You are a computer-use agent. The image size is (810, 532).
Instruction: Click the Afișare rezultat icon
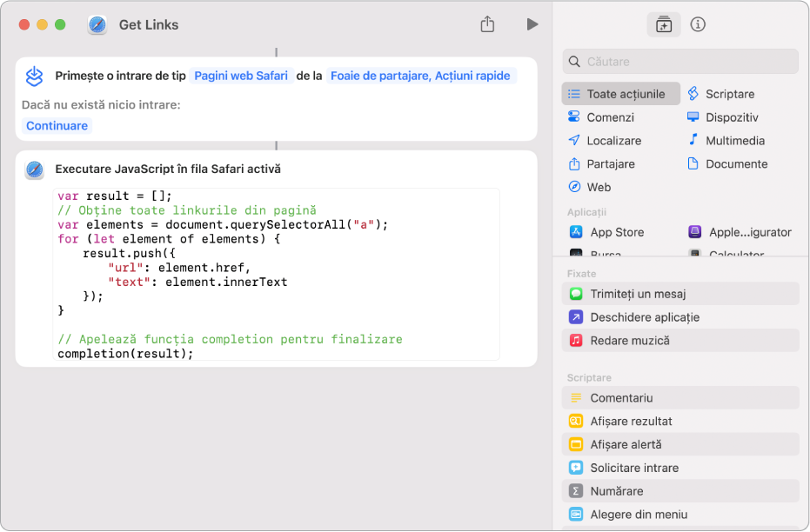coord(575,421)
